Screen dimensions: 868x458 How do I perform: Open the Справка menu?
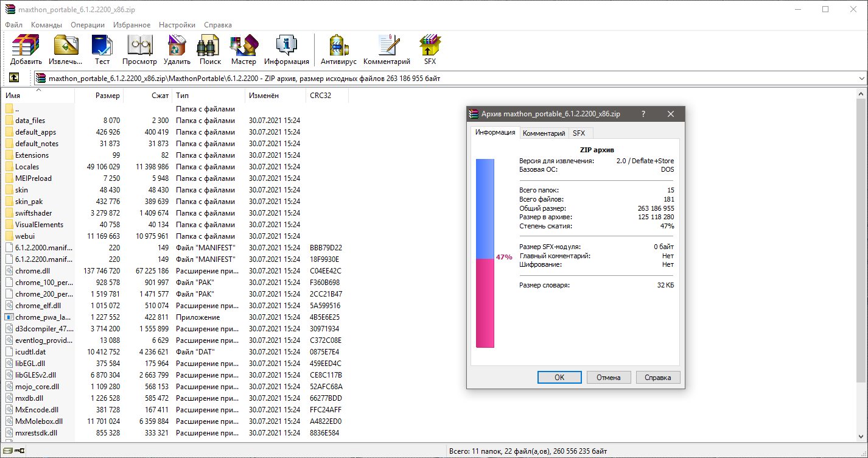point(218,25)
